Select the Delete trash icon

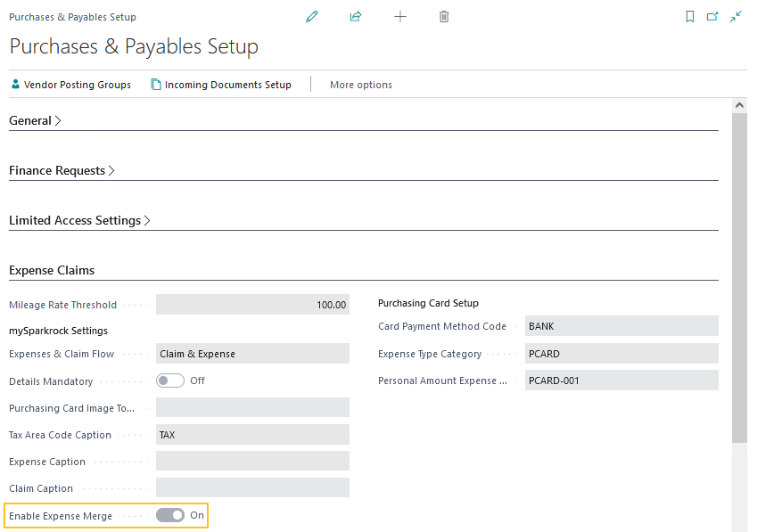(x=443, y=16)
